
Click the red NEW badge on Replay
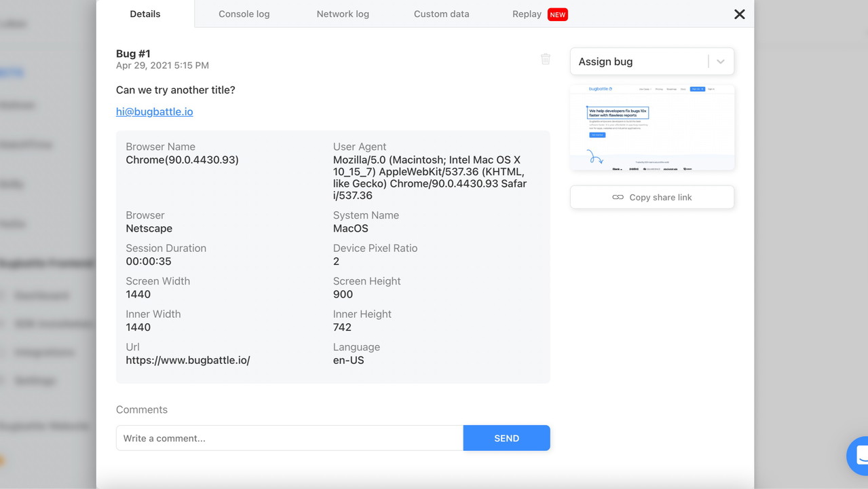(x=557, y=14)
